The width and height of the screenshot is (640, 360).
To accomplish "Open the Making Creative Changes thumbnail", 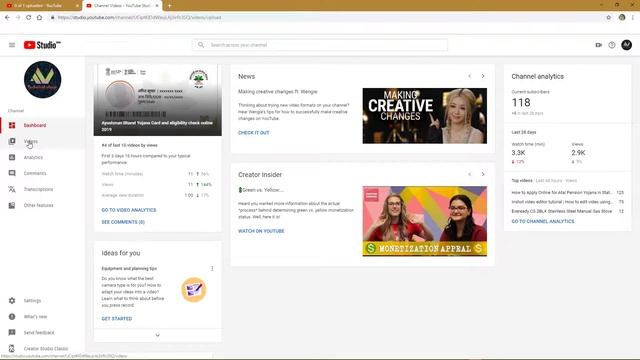I will click(x=424, y=116).
